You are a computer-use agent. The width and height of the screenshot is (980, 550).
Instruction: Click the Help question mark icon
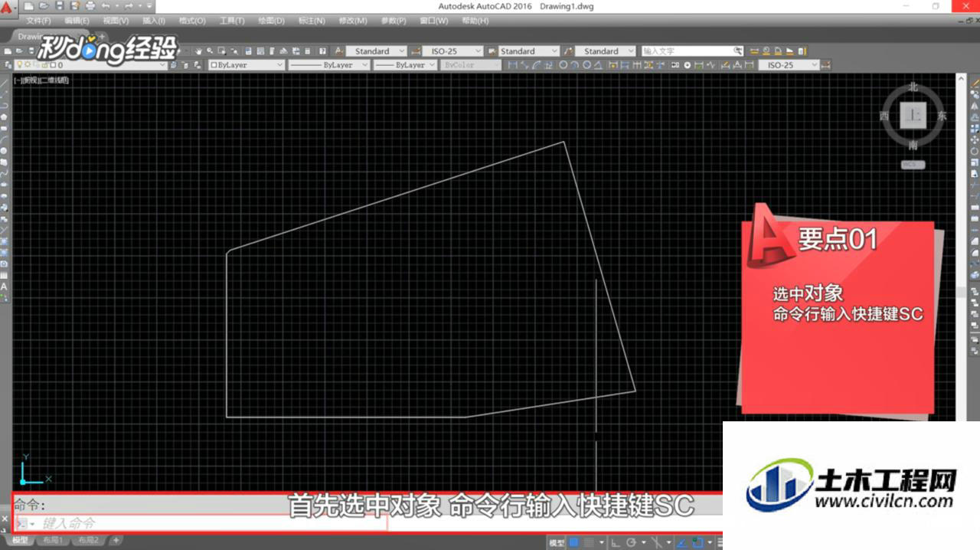click(x=322, y=51)
